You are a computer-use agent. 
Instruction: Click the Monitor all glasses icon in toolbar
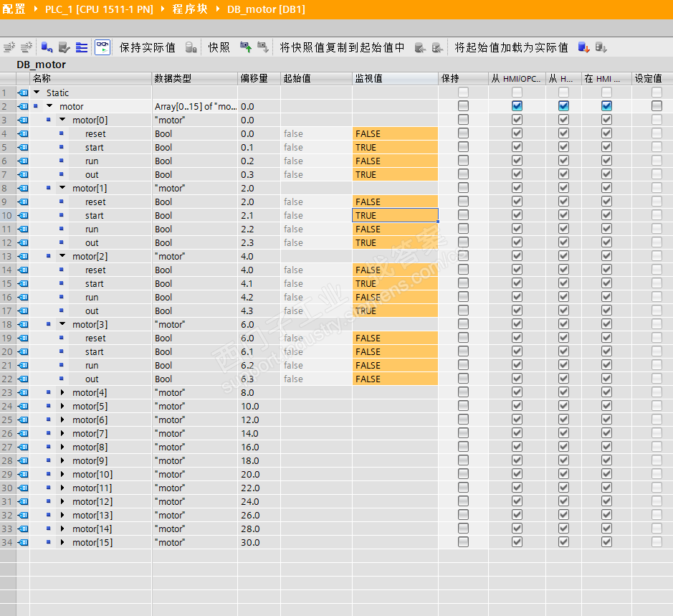102,47
